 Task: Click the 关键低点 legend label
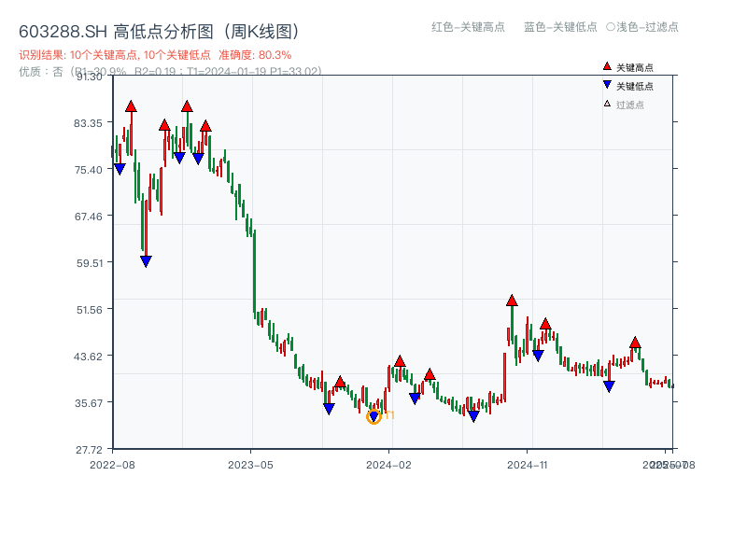pos(635,86)
